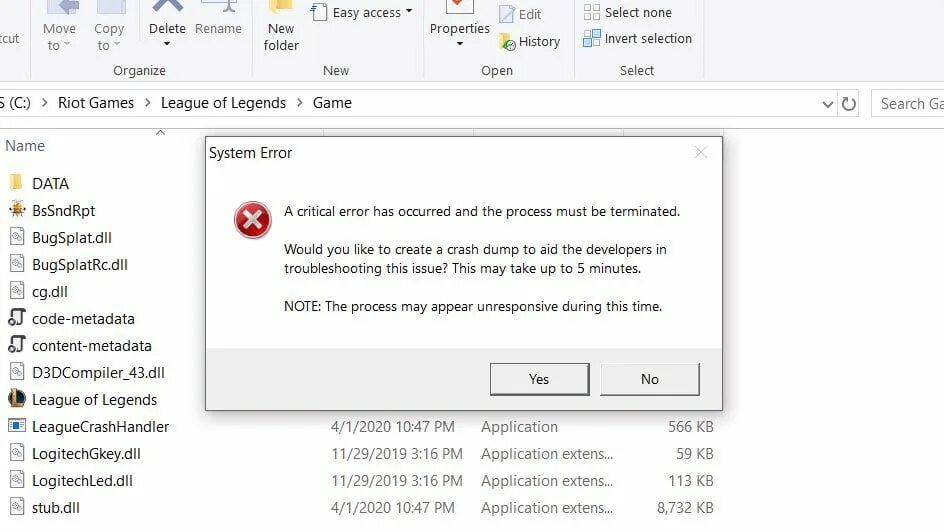Image resolution: width=944 pixels, height=531 pixels.
Task: Click the refresh icon beside address bar
Action: pyautogui.click(x=849, y=104)
